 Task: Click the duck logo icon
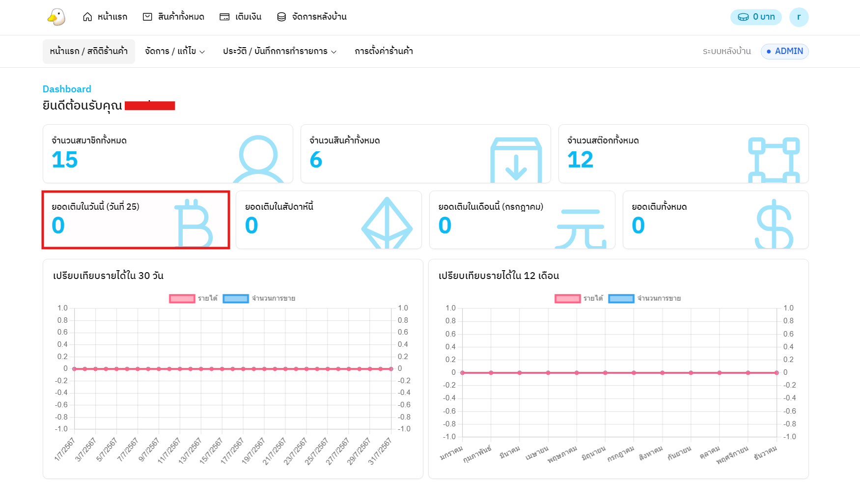coord(56,17)
